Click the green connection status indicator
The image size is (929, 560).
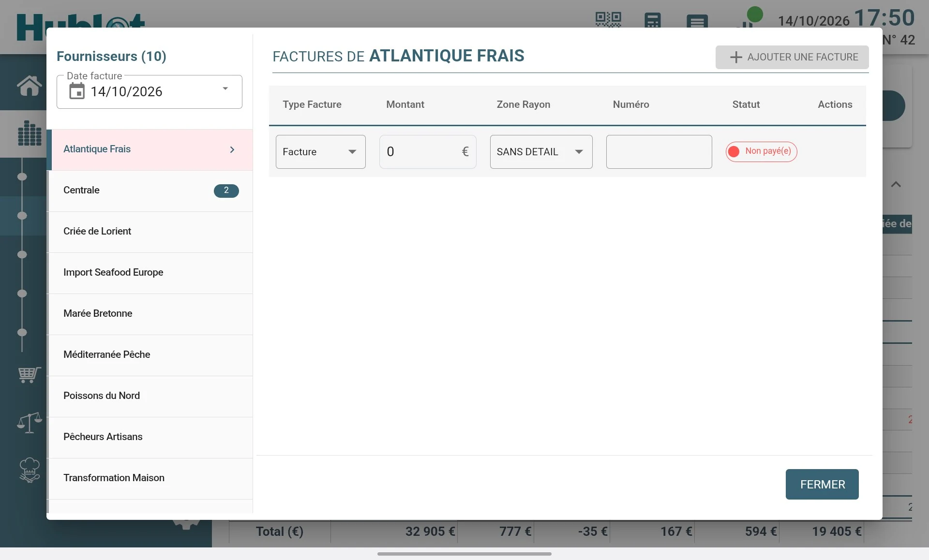(x=755, y=15)
